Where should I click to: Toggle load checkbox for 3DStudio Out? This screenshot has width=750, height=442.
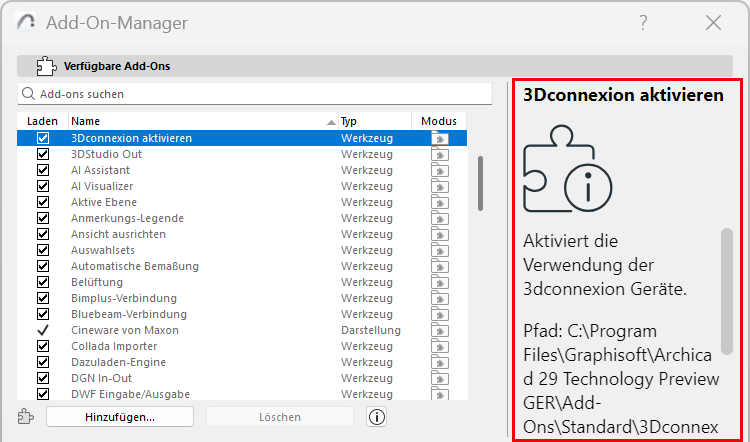(x=43, y=154)
